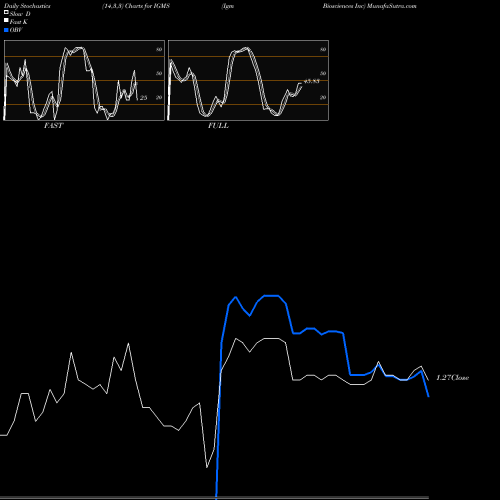Click the blue OBV legend swatch
This screenshot has height=500, width=500.
tap(6, 30)
